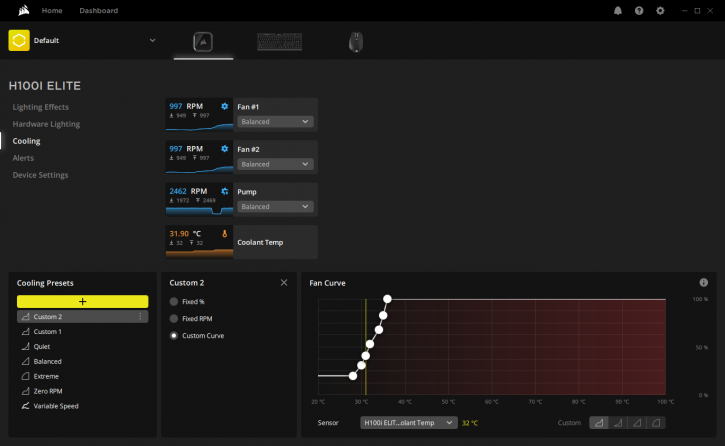Select the Fixed % radio option

pos(174,301)
